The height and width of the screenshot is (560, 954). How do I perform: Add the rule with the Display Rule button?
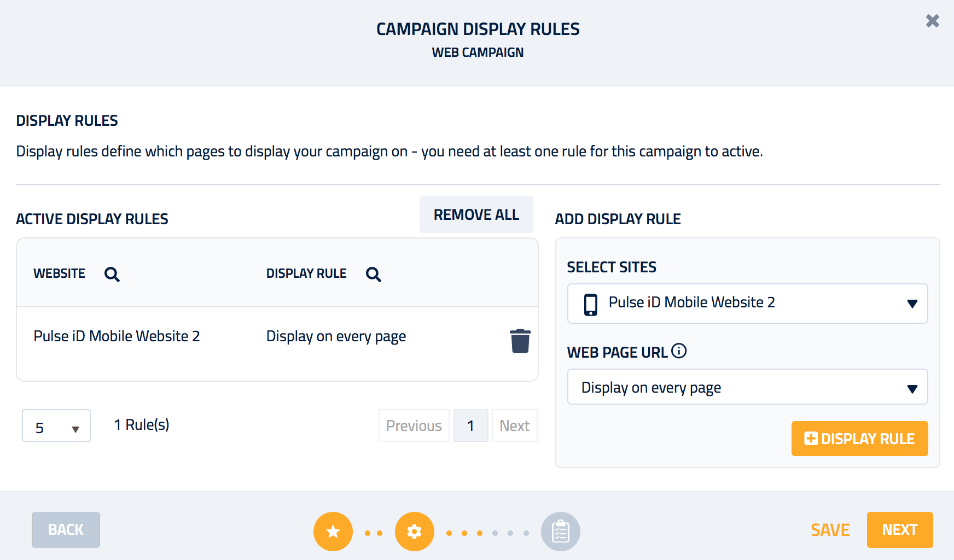tap(859, 439)
